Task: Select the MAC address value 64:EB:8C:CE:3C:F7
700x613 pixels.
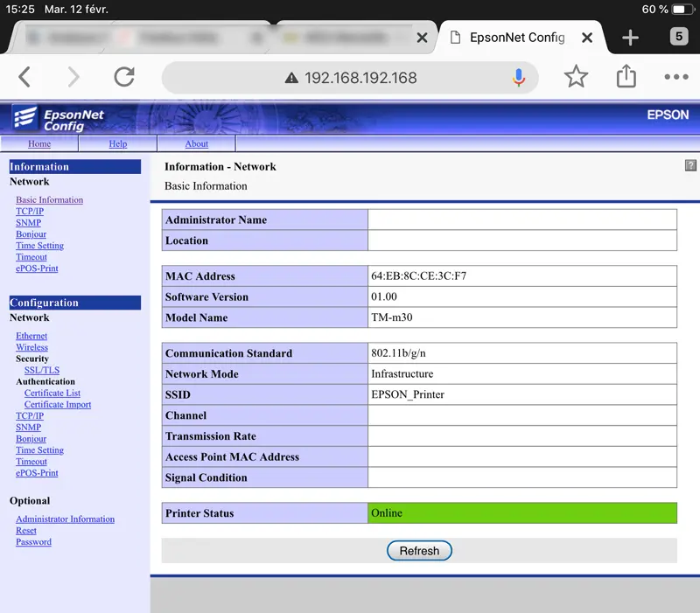Action: [x=419, y=275]
